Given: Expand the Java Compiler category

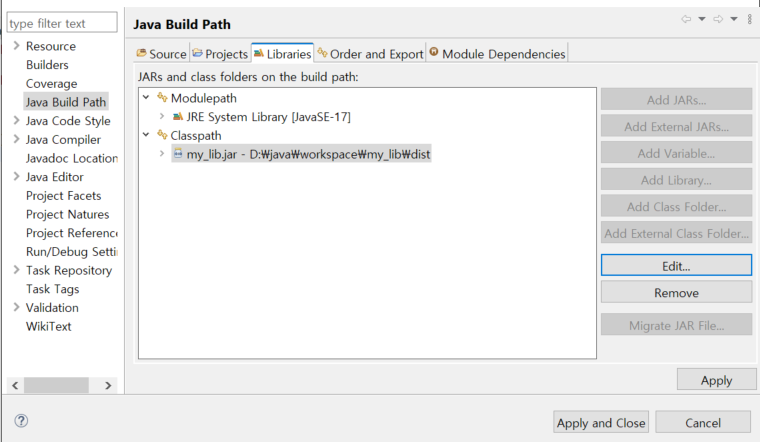Looking at the screenshot, I should (16, 139).
